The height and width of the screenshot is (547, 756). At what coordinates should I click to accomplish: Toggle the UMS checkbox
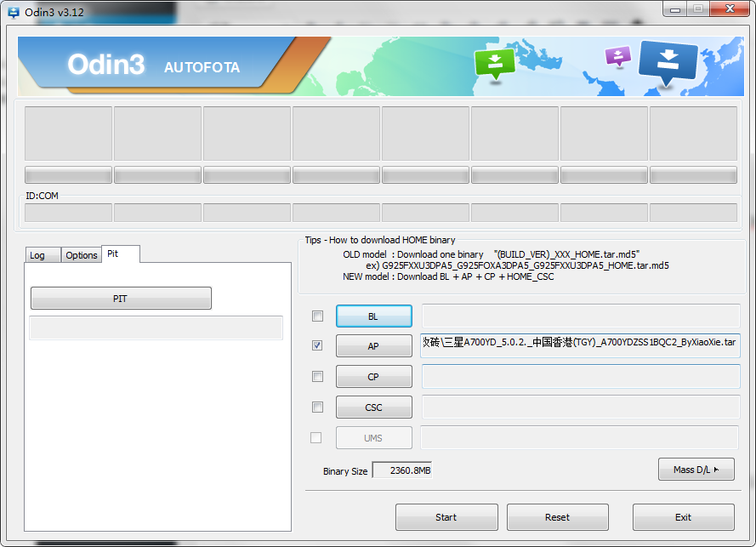(315, 437)
